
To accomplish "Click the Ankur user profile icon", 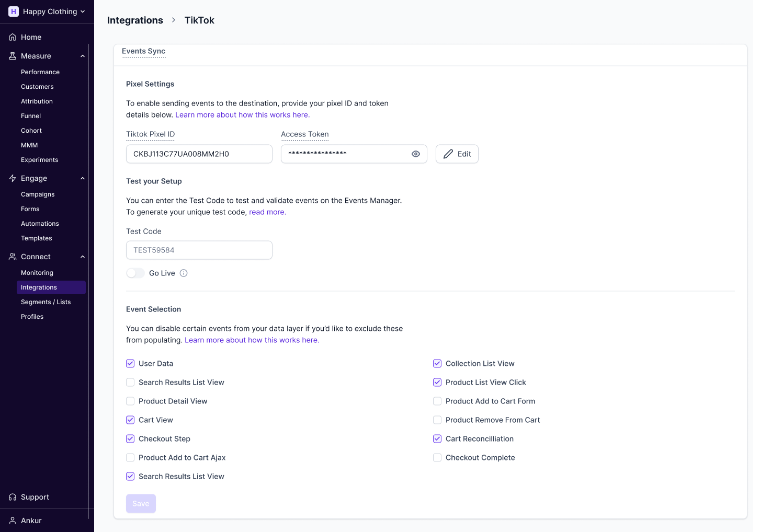I will (x=13, y=521).
